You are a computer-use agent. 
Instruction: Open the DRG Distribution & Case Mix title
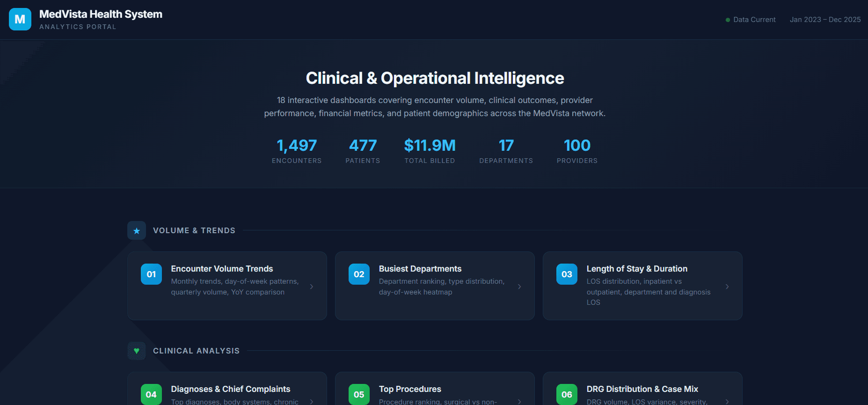(642, 389)
